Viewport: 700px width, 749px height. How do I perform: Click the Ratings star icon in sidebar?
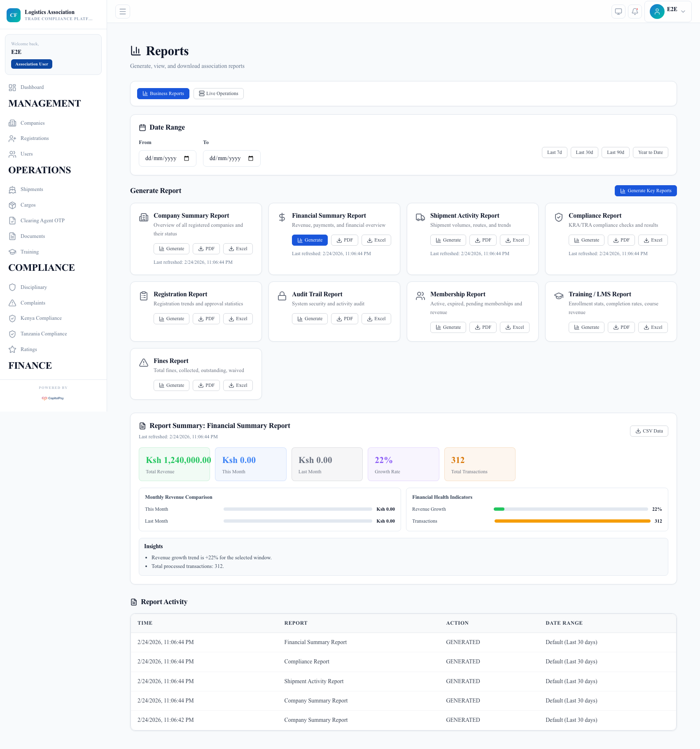click(12, 349)
